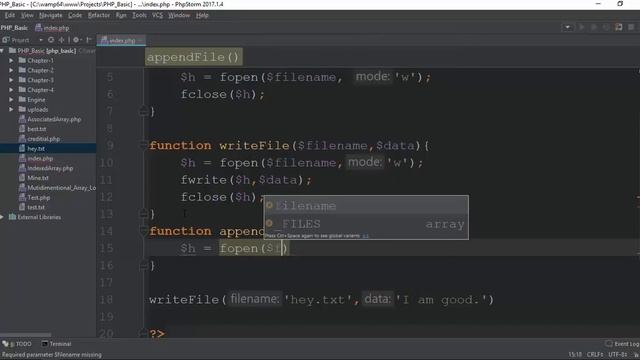Click PHP_Basic breadcrumb in navigation bar
The image size is (640, 360).
point(14,28)
